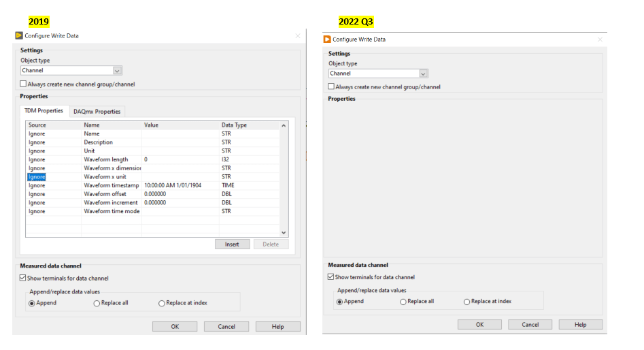Viewport: 644px width, 350px height.
Task: Select Replace at index in 2019 dialog
Action: click(x=161, y=303)
